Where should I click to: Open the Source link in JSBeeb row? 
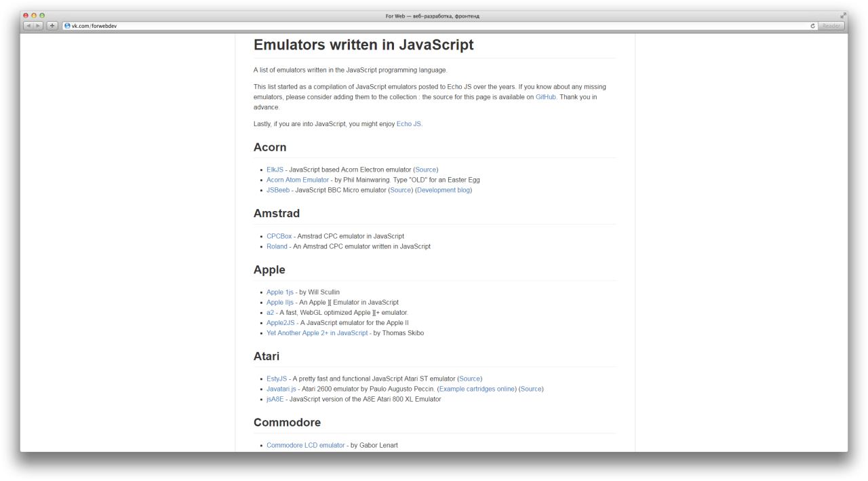coord(401,190)
